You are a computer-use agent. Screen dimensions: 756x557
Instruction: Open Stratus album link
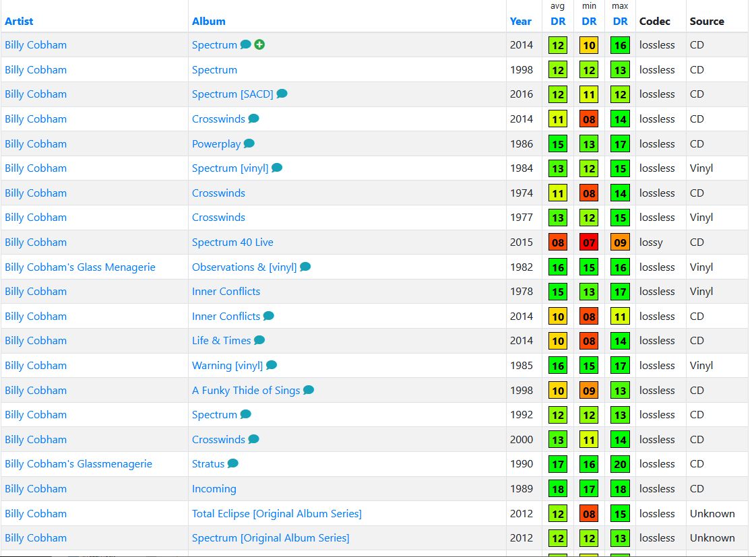(x=208, y=463)
